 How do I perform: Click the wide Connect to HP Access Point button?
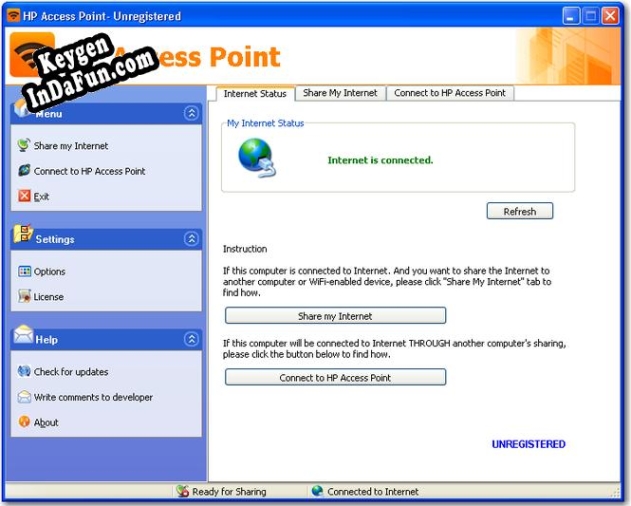point(335,377)
